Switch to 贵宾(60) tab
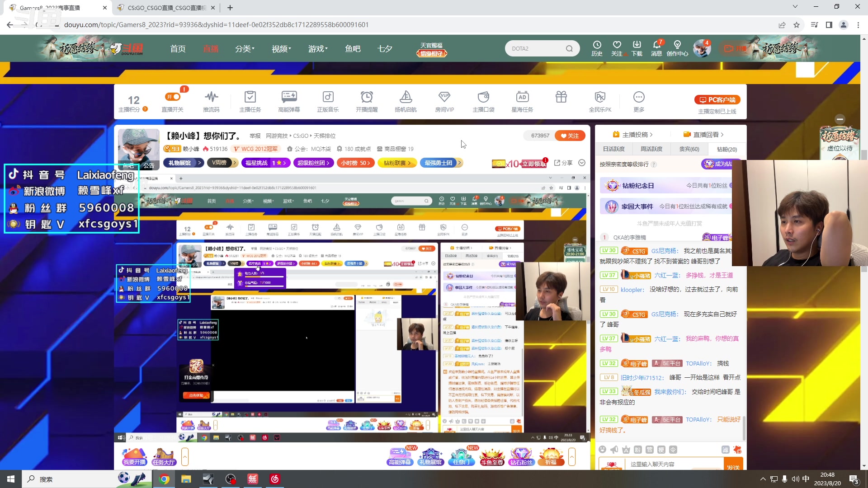This screenshot has height=488, width=868. pos(689,149)
